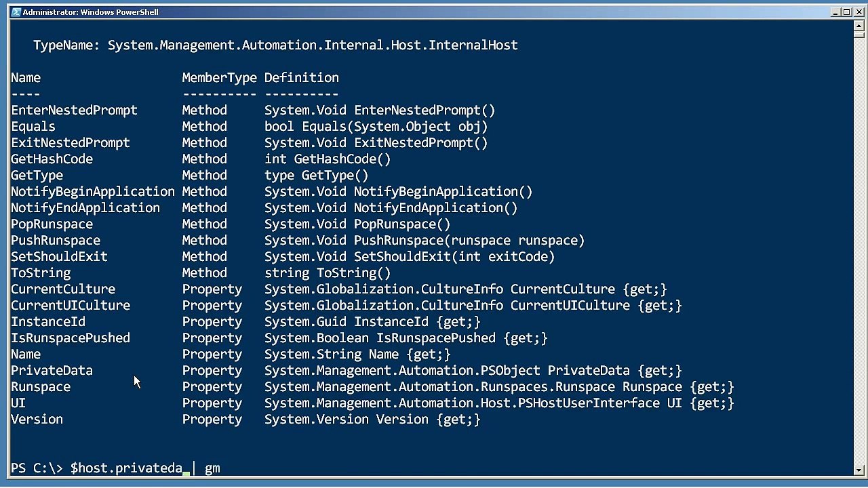Select the EnterNestedPrompt method name
868x488 pixels.
(x=74, y=110)
